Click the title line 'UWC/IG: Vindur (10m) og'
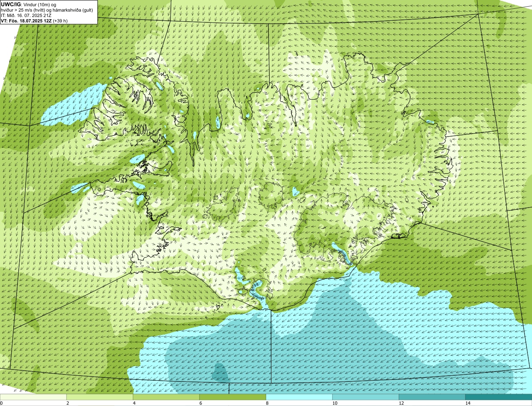 28,4
